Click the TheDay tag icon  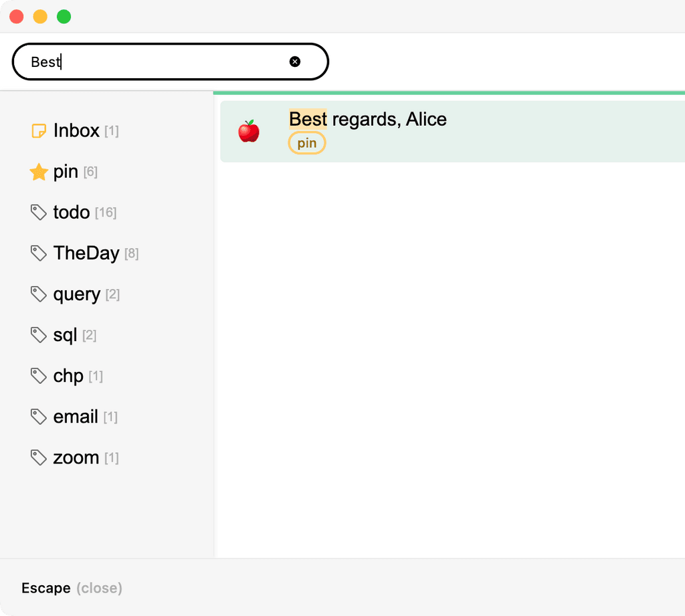(39, 253)
